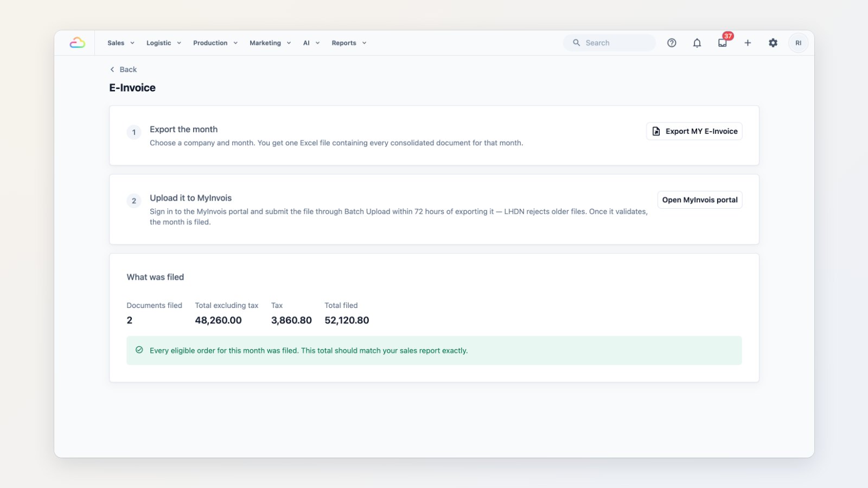Open the RI user avatar
The width and height of the screenshot is (868, 488).
(x=798, y=43)
